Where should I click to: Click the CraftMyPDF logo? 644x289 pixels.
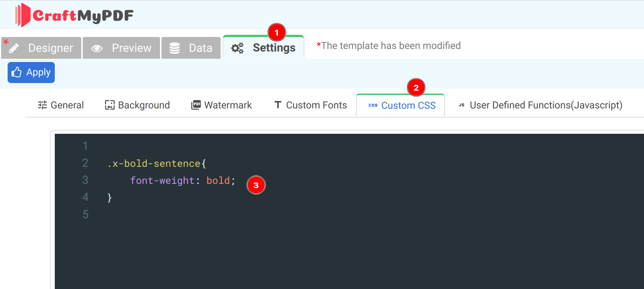tap(74, 15)
